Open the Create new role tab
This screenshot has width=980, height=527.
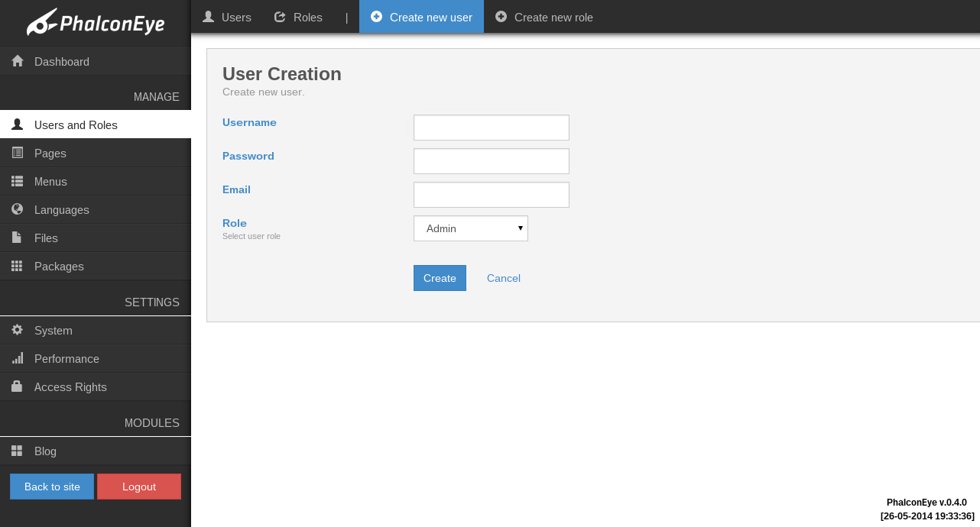tap(544, 17)
